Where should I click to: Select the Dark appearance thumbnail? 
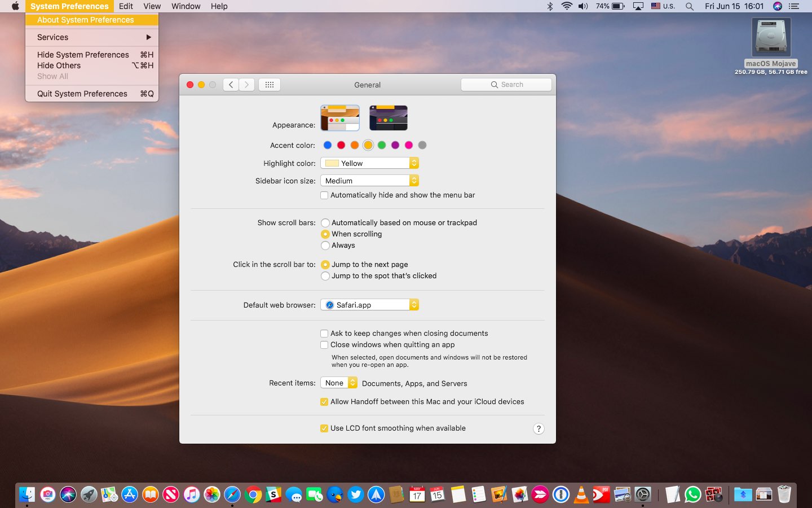click(388, 118)
